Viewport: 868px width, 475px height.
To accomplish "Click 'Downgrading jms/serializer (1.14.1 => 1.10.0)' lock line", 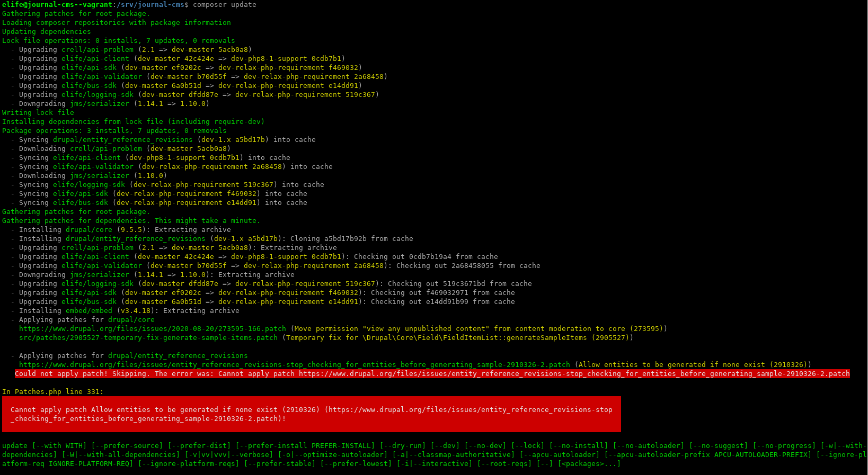I will click(x=110, y=104).
